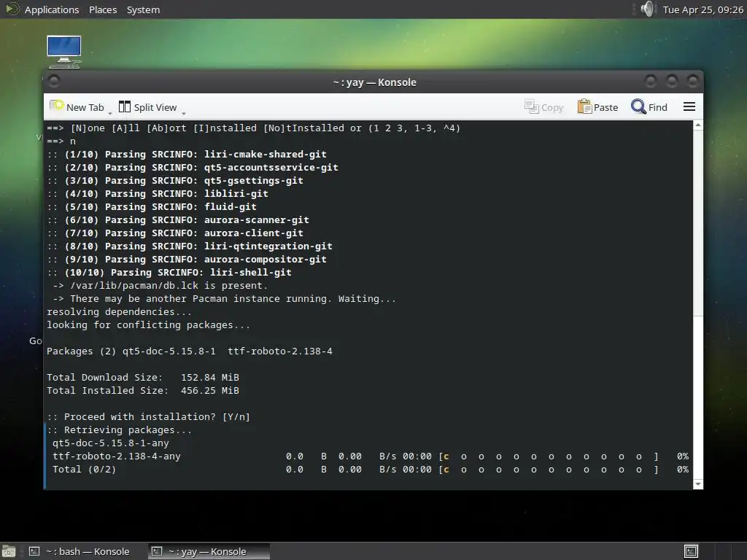Screen dimensions: 747x560
Task: Click the 'qt5-accountsservice-git' text
Action: (271, 167)
